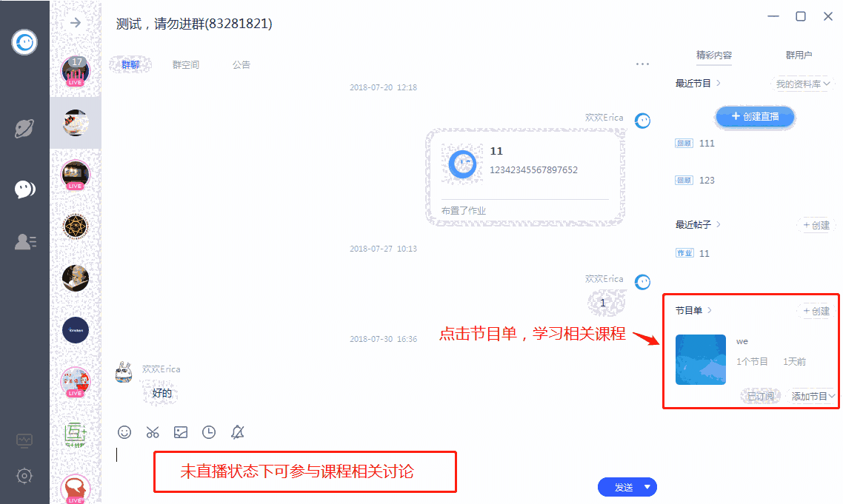Open the chat bubble messages icon
Viewport: 843px width, 504px height.
24,189
